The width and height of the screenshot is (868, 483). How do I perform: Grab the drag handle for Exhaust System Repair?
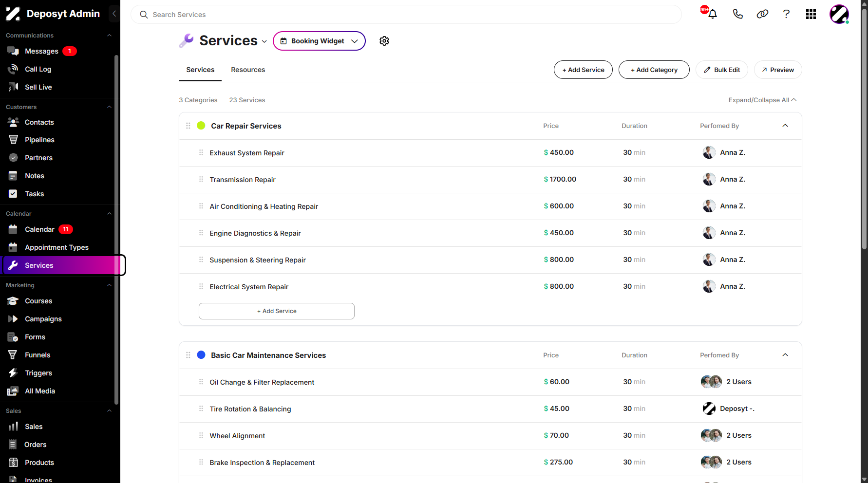(201, 152)
